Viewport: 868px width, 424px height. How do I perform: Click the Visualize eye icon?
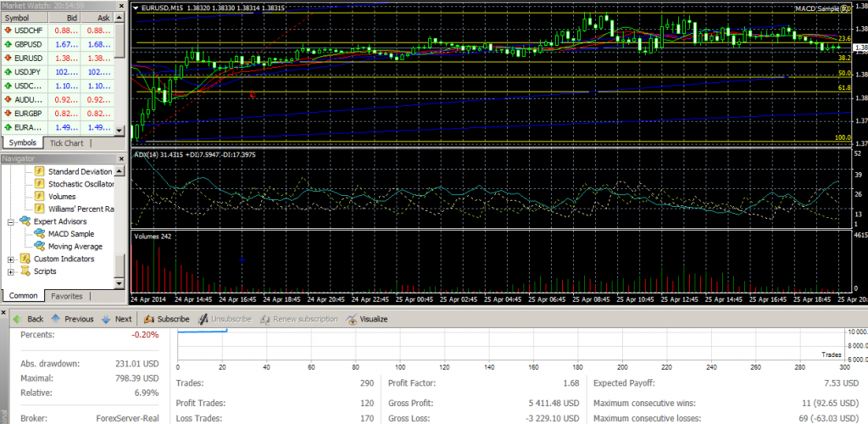(x=353, y=319)
